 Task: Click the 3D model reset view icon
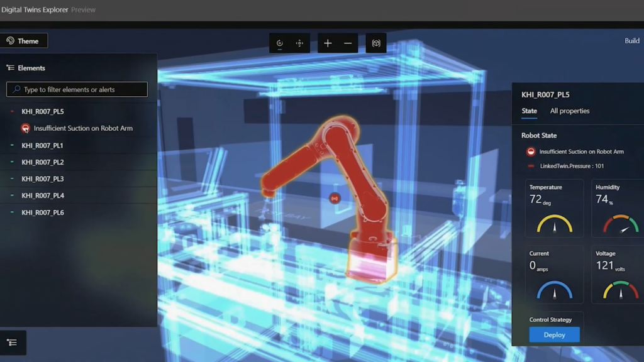tap(376, 43)
